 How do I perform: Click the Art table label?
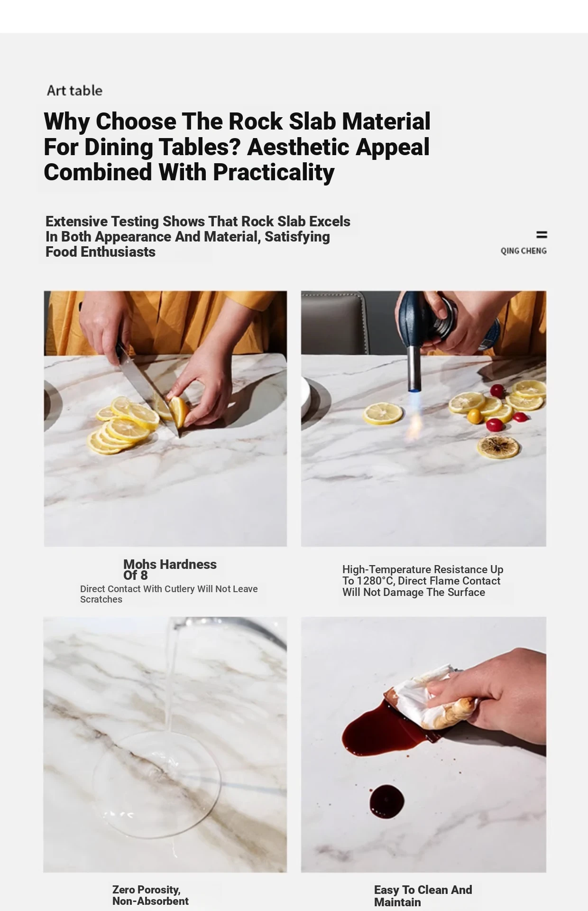(x=74, y=90)
